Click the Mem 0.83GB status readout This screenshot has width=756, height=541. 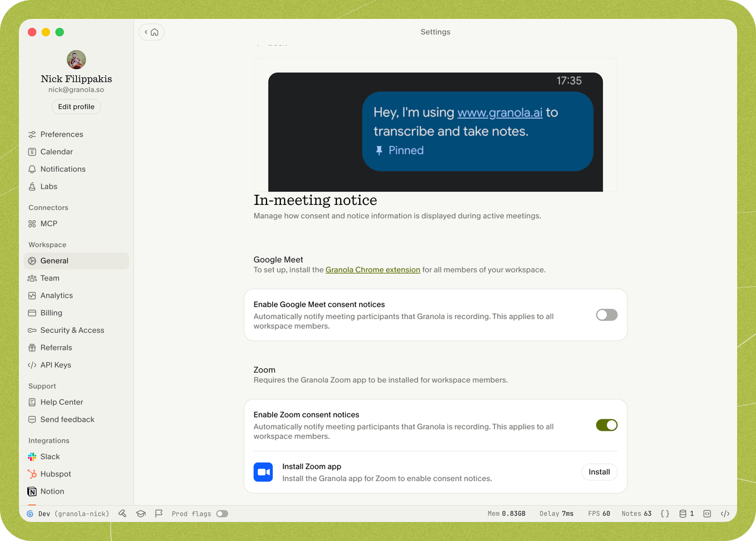507,514
